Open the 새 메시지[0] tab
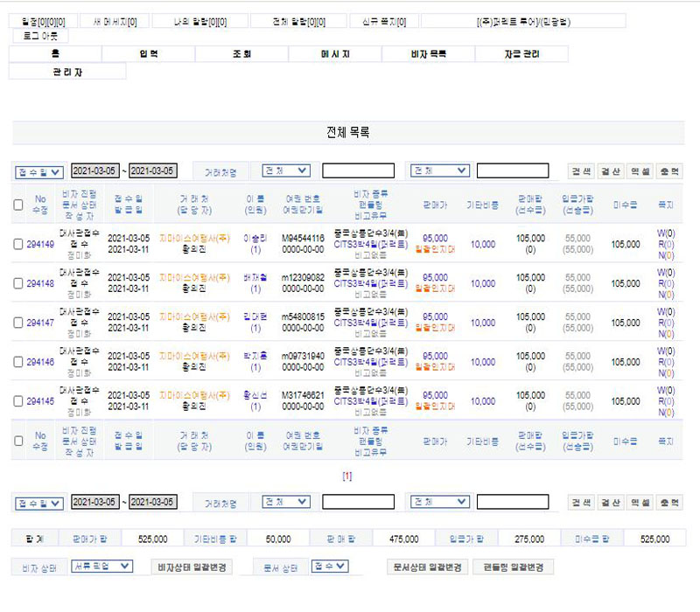Viewport: 700px width, 612px height. (115, 21)
